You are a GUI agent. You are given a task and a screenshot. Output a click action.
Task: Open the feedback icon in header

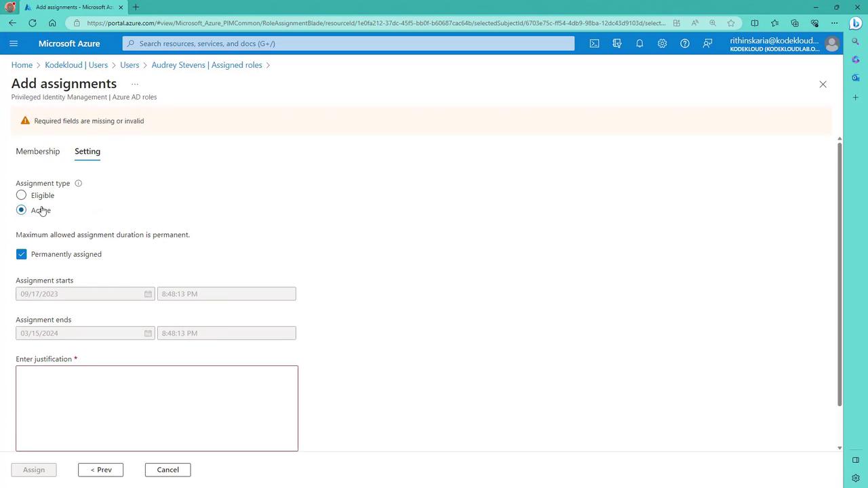pyautogui.click(x=707, y=43)
